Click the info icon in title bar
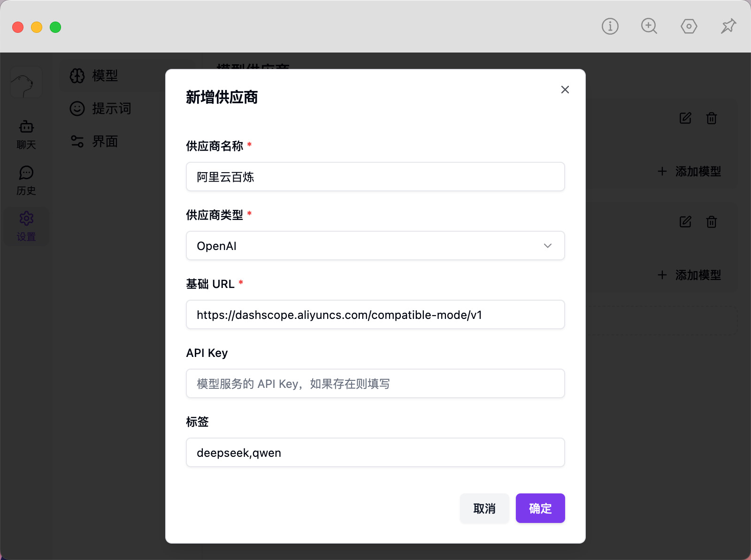 610,26
